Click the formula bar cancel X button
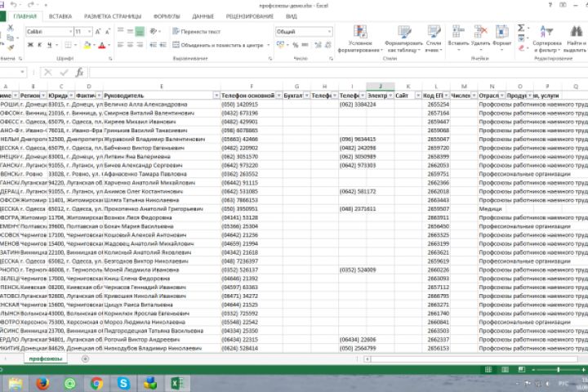588x392 pixels. point(48,72)
